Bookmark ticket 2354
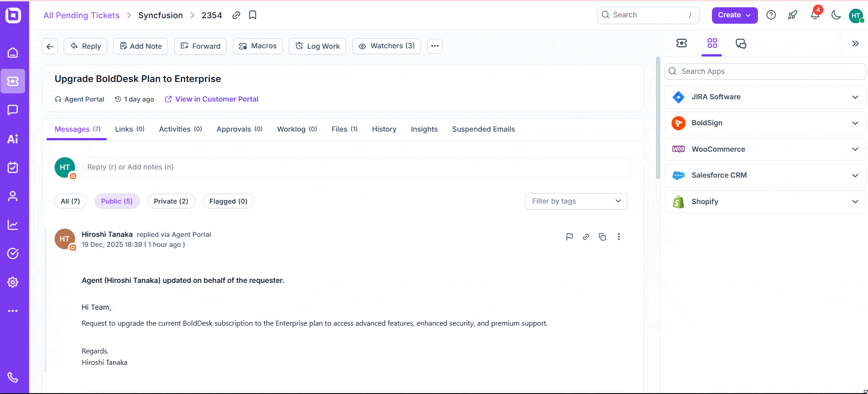868x394 pixels. click(x=253, y=15)
